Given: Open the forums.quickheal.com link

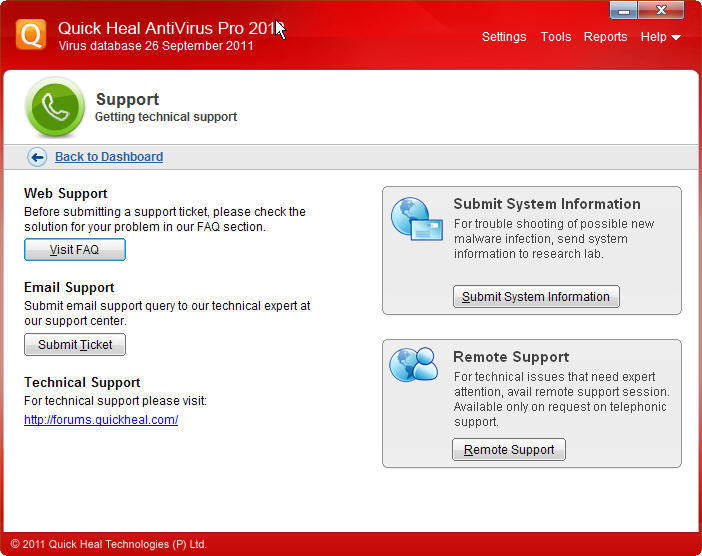Looking at the screenshot, I should [101, 419].
